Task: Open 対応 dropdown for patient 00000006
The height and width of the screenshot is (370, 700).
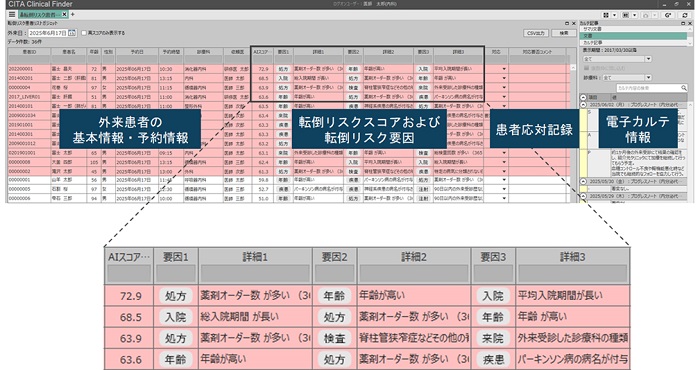Action: coord(504,198)
